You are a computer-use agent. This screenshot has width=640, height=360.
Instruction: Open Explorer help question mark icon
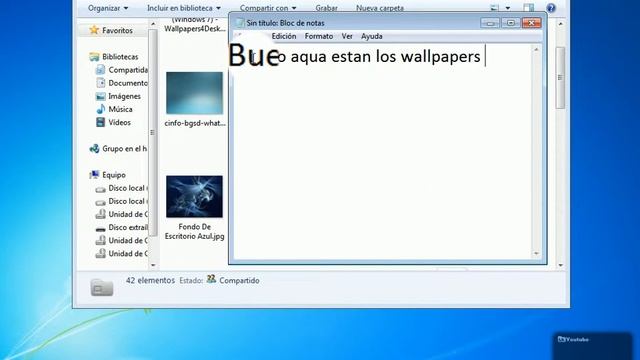(x=551, y=8)
